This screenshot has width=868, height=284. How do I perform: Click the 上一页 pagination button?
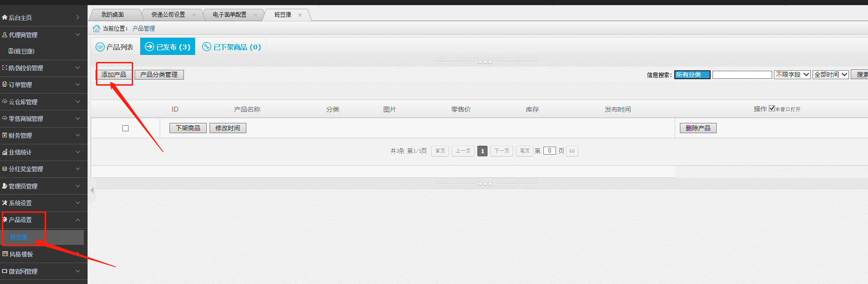pyautogui.click(x=463, y=151)
